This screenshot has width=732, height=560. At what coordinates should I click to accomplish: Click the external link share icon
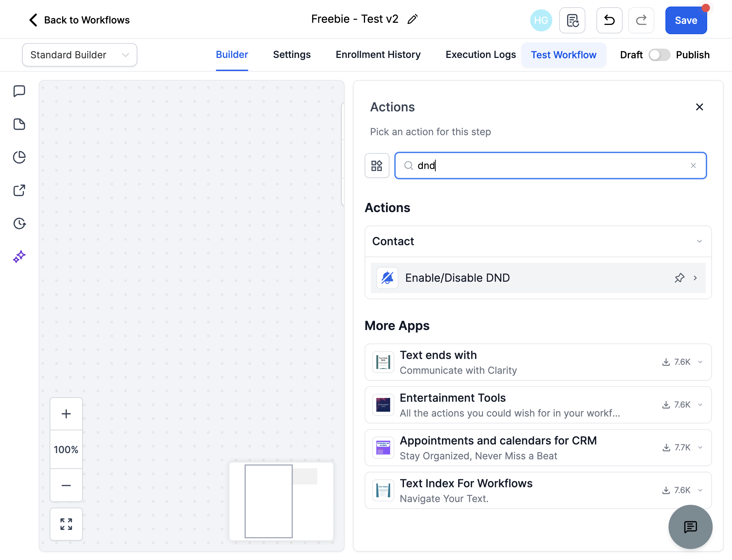(x=19, y=190)
